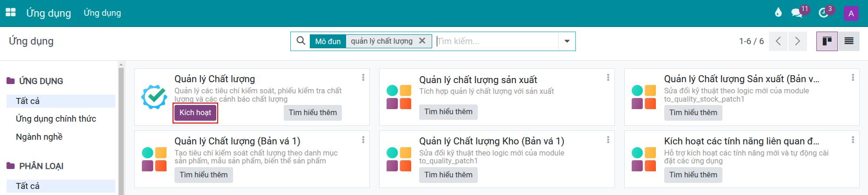Screen dimensions: 868x195
Task: Expand the search options dropdown arrow
Action: pyautogui.click(x=567, y=41)
